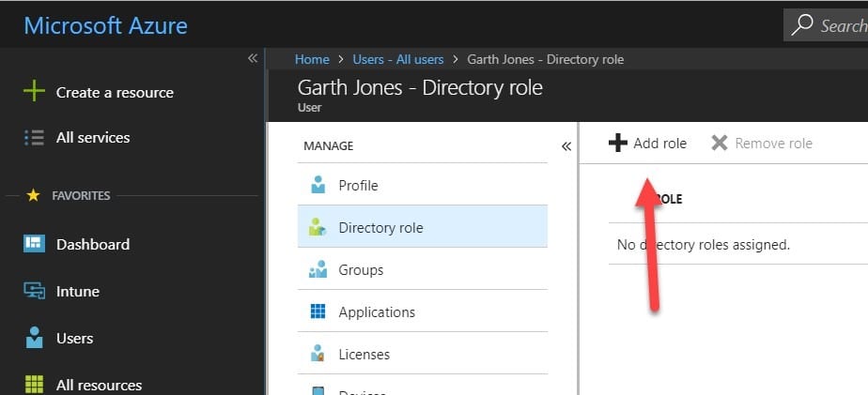Image resolution: width=868 pixels, height=395 pixels.
Task: Open the Groups menu item
Action: click(423, 269)
